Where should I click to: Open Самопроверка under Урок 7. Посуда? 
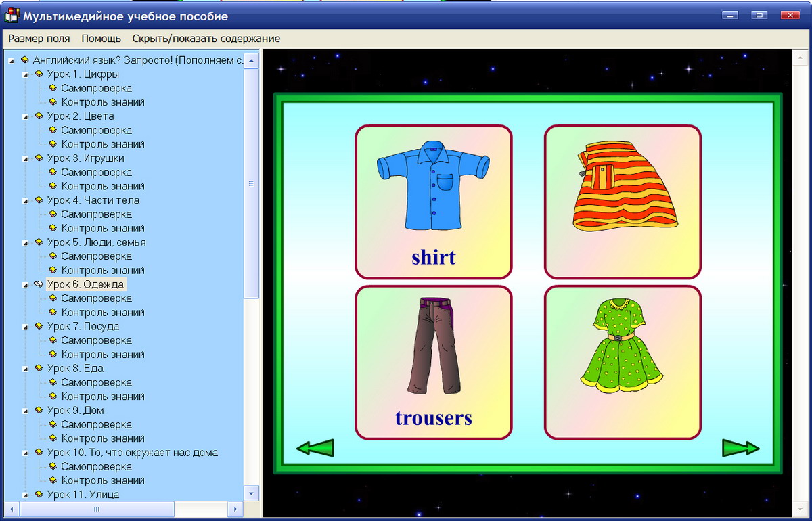pos(97,340)
